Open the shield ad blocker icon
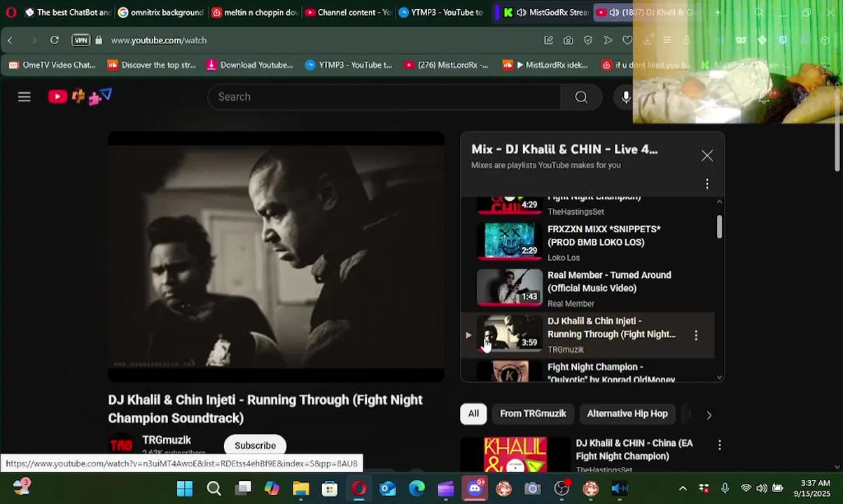Viewport: 843px width, 504px height. click(588, 41)
